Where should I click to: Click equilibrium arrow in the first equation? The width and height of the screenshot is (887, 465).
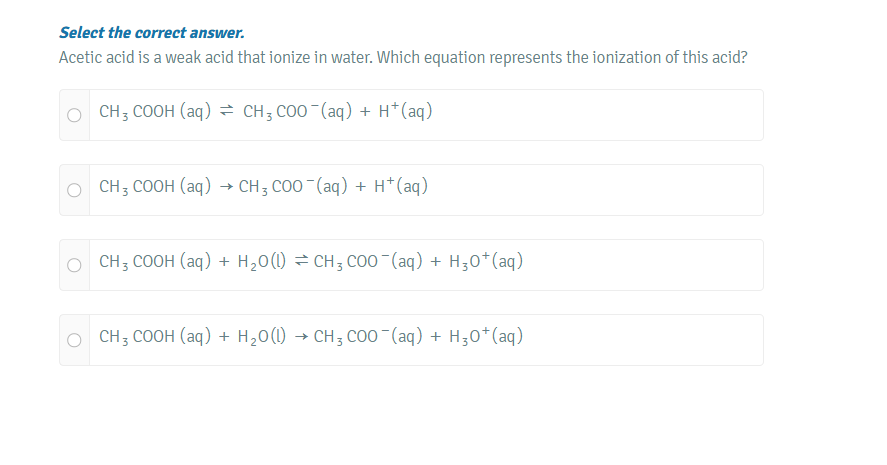[227, 112]
